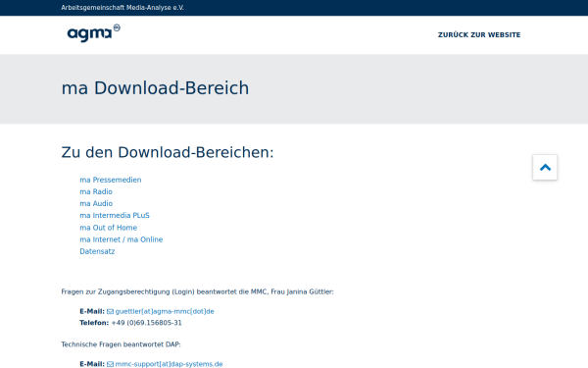Open the Datensatz link
The height and width of the screenshot is (368, 588).
[97, 251]
